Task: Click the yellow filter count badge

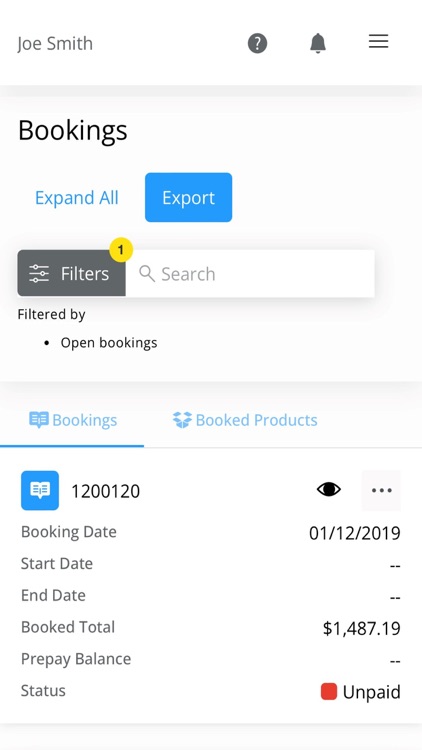Action: (x=121, y=250)
